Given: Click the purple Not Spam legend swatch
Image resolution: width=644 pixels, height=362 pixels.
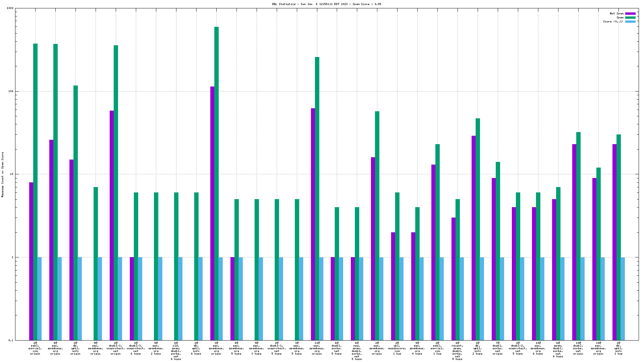Looking at the screenshot, I should [x=630, y=14].
